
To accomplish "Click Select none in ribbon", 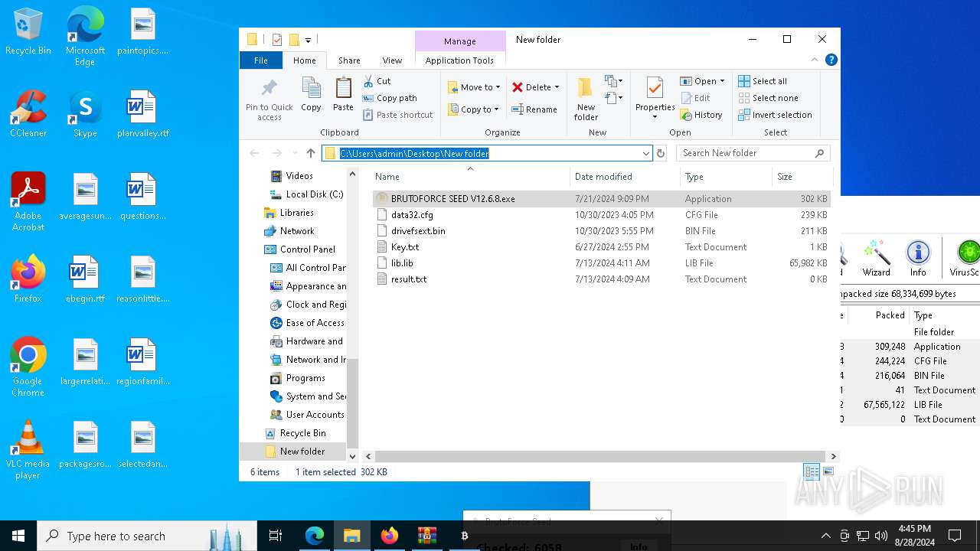I will coord(768,98).
